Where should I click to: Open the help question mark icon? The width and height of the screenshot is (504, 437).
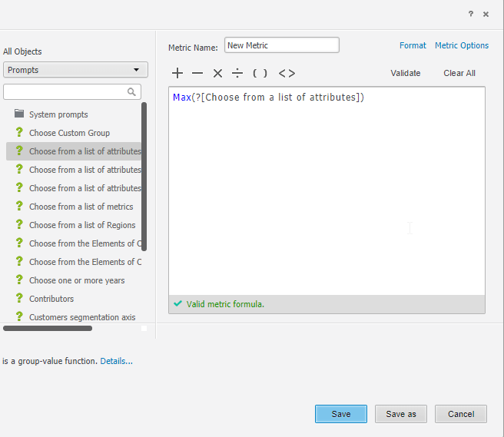[470, 14]
